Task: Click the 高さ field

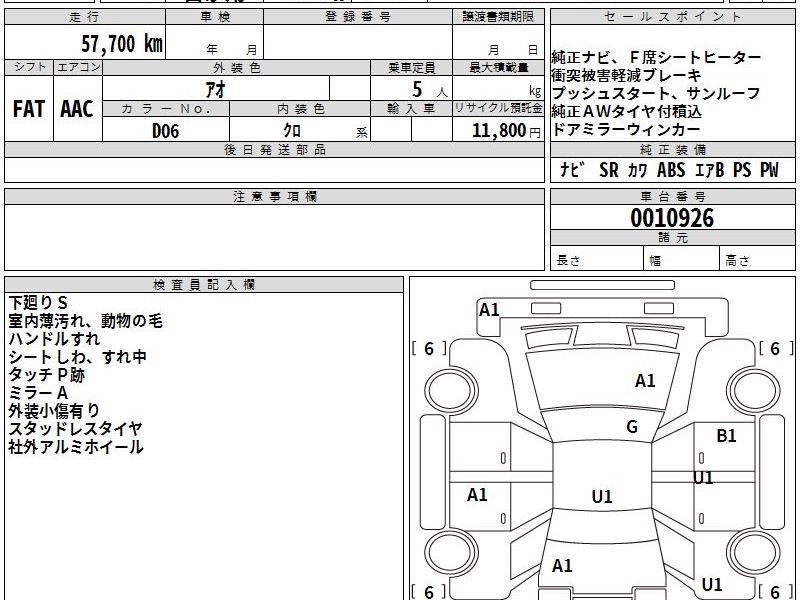Action: (x=757, y=260)
